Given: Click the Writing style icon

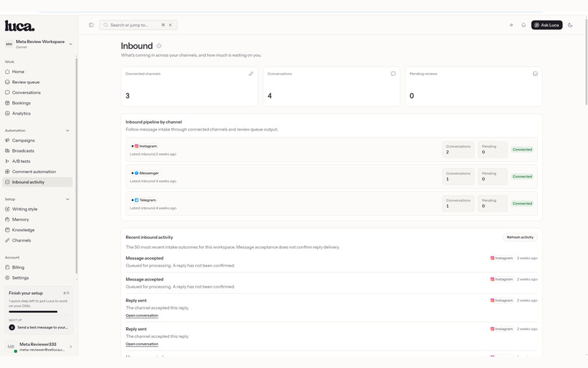Looking at the screenshot, I should (7, 209).
